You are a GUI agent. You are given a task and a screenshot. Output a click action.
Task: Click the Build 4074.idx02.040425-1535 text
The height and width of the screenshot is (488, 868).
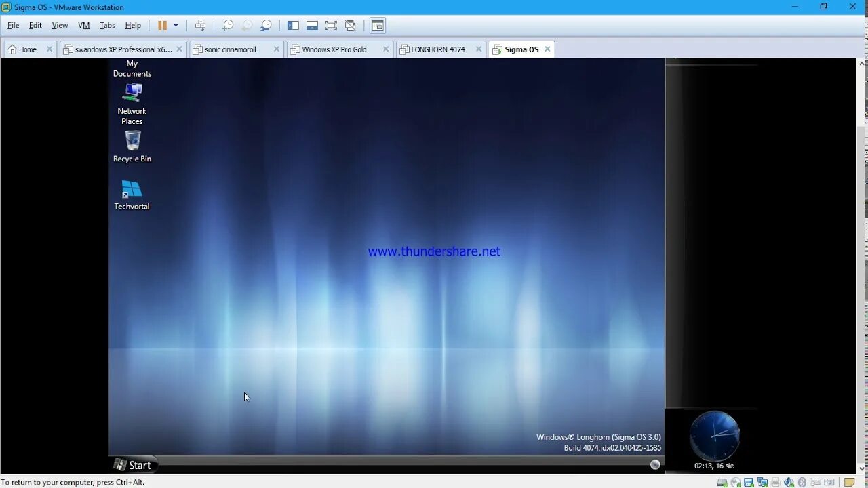coord(612,448)
